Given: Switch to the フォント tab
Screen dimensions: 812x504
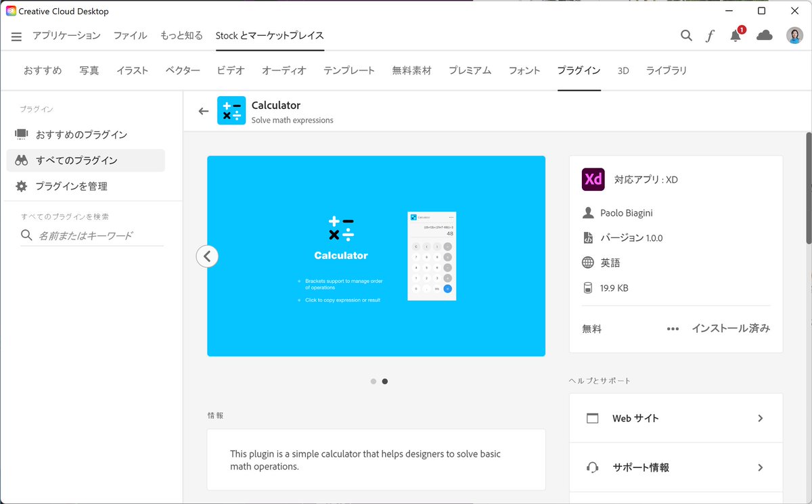Looking at the screenshot, I should click(524, 70).
